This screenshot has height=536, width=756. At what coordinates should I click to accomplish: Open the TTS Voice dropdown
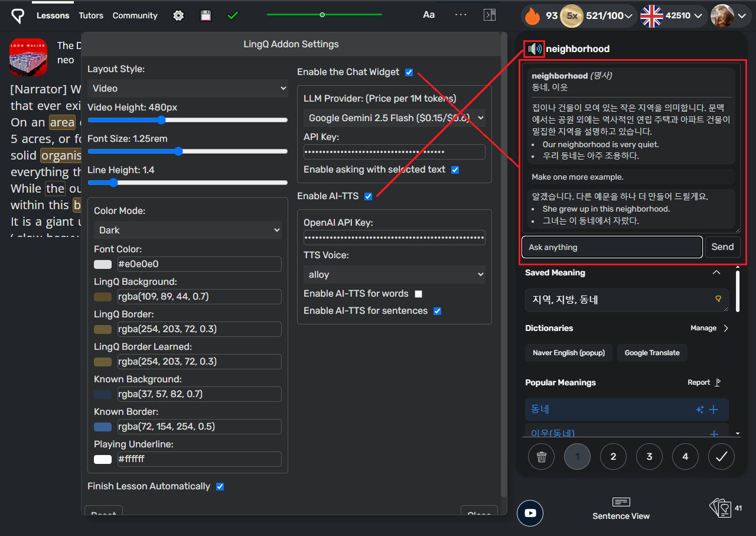pyautogui.click(x=395, y=274)
